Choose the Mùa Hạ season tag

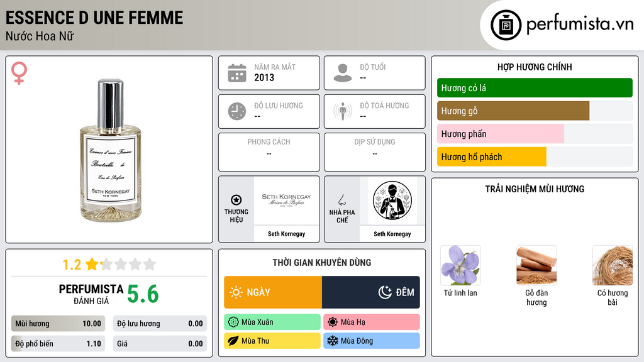[x=372, y=322]
